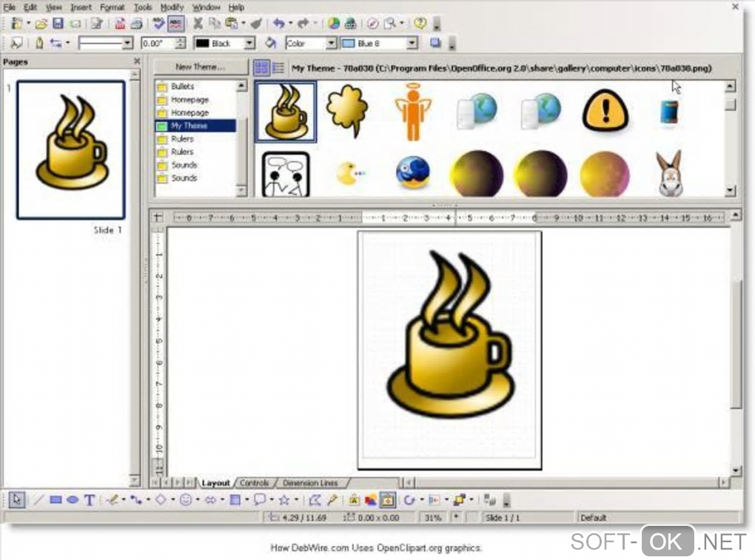Viewport: 755px width, 560px height.
Task: Open the Stars shapes dropdown arrow
Action: [x=296, y=500]
